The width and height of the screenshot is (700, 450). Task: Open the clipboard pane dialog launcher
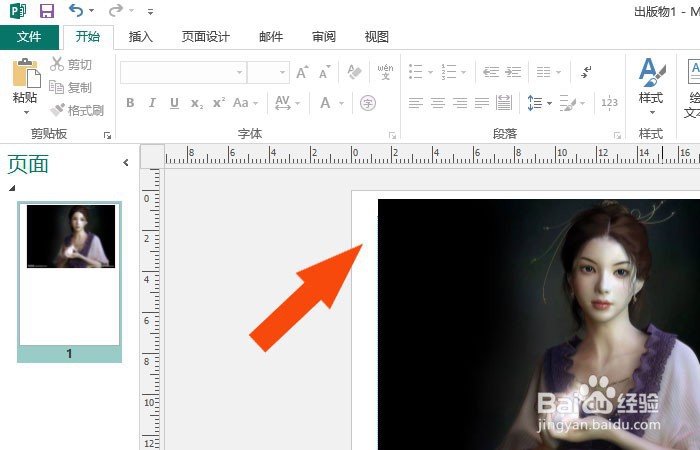[x=107, y=135]
